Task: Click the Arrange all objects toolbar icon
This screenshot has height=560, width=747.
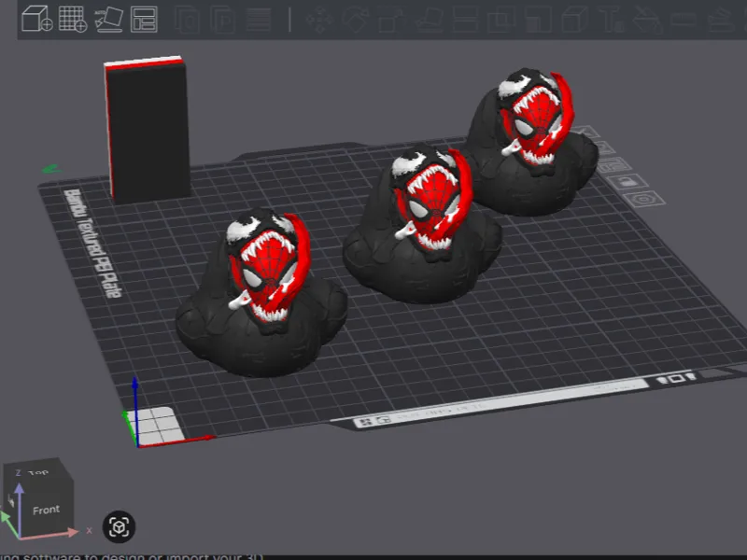Action: point(144,19)
